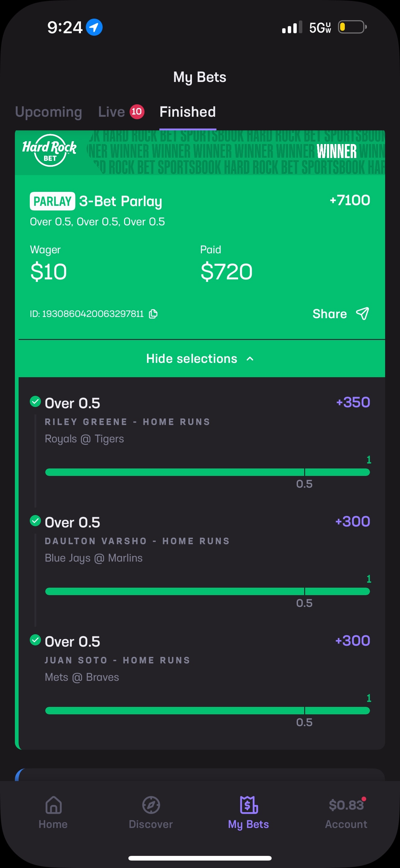Viewport: 400px width, 868px height.
Task: Tap Daulton Varsho selection green checkmark
Action: click(35, 521)
